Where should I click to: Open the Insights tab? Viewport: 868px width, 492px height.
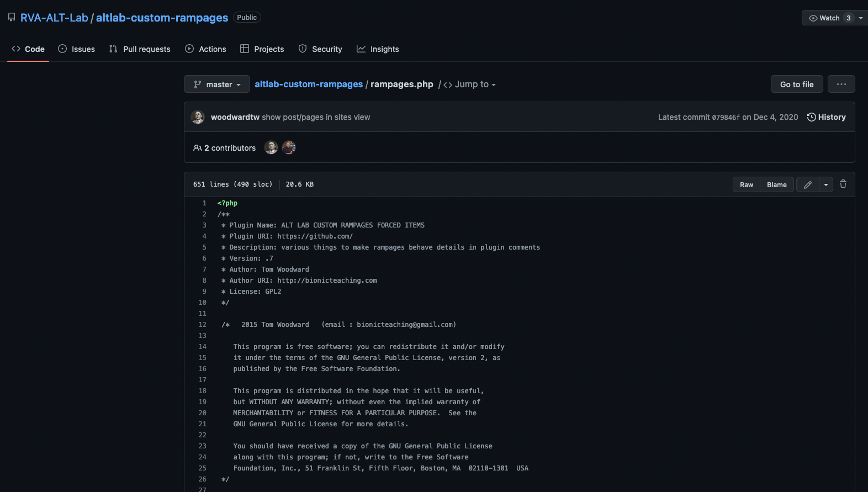point(378,49)
